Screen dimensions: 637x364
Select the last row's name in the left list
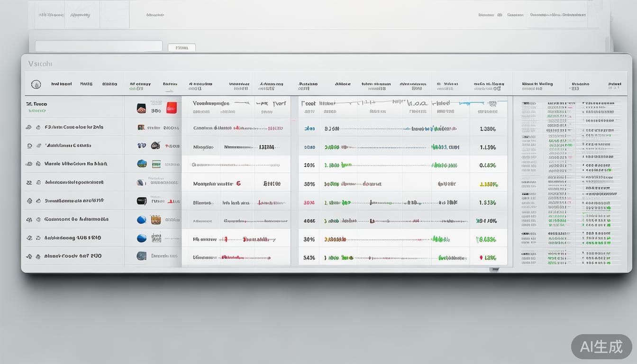(73, 256)
